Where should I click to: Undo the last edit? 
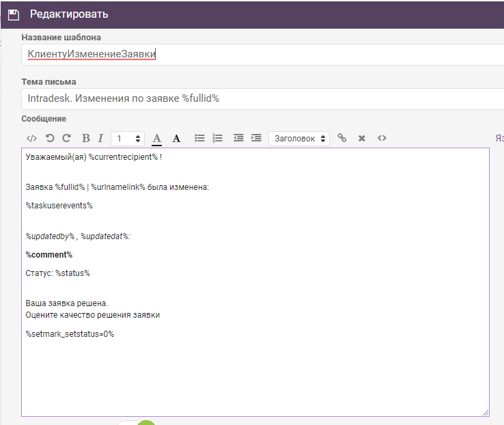[50, 138]
